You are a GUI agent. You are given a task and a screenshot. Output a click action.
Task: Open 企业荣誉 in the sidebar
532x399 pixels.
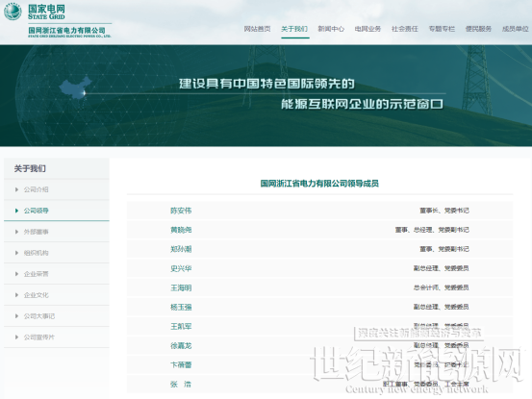point(36,274)
